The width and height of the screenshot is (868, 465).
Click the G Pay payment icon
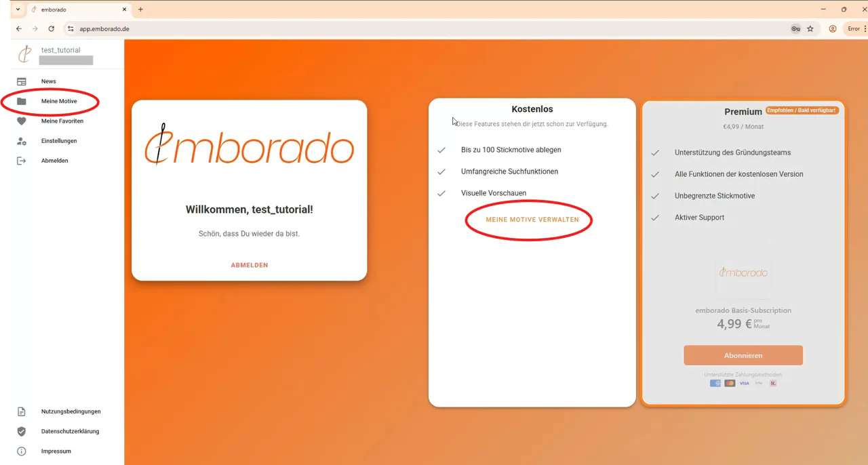(759, 383)
